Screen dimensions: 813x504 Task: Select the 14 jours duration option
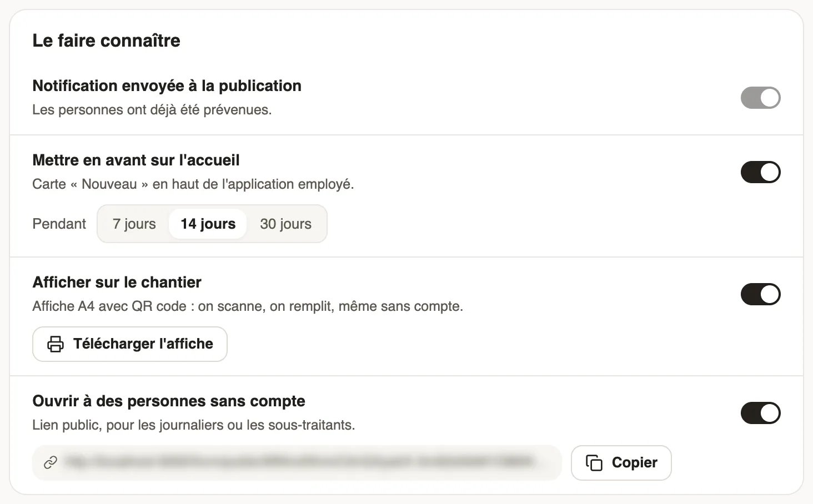coord(208,224)
